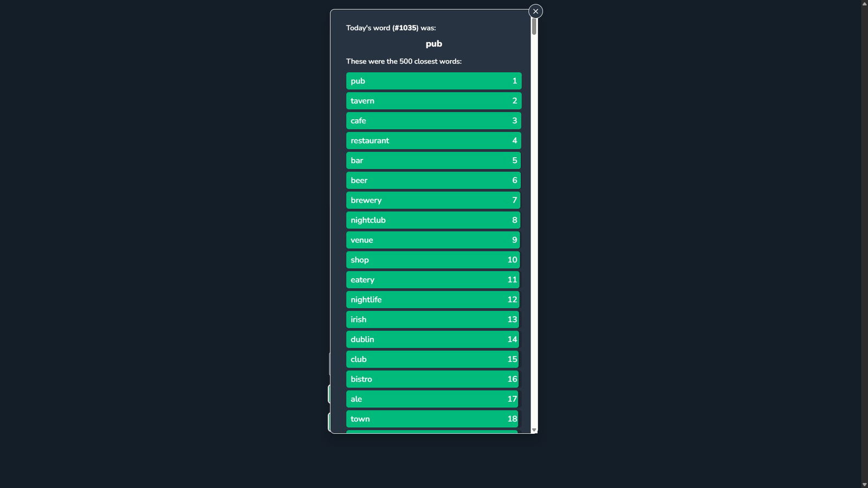Select the 'restaurant' word entry
Image resolution: width=868 pixels, height=488 pixels.
[x=433, y=140]
